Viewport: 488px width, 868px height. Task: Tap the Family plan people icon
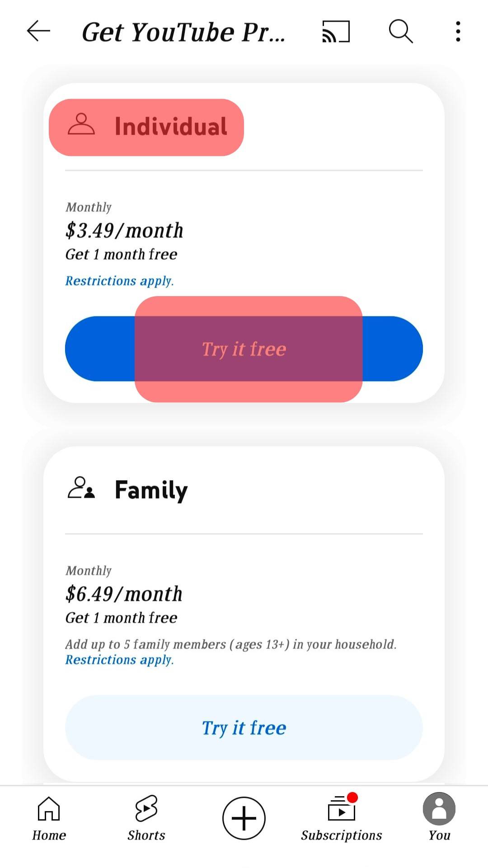point(81,488)
